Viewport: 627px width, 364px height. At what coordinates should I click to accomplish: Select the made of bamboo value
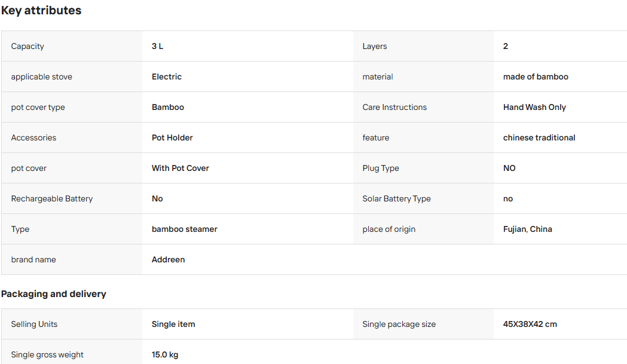pyautogui.click(x=536, y=77)
